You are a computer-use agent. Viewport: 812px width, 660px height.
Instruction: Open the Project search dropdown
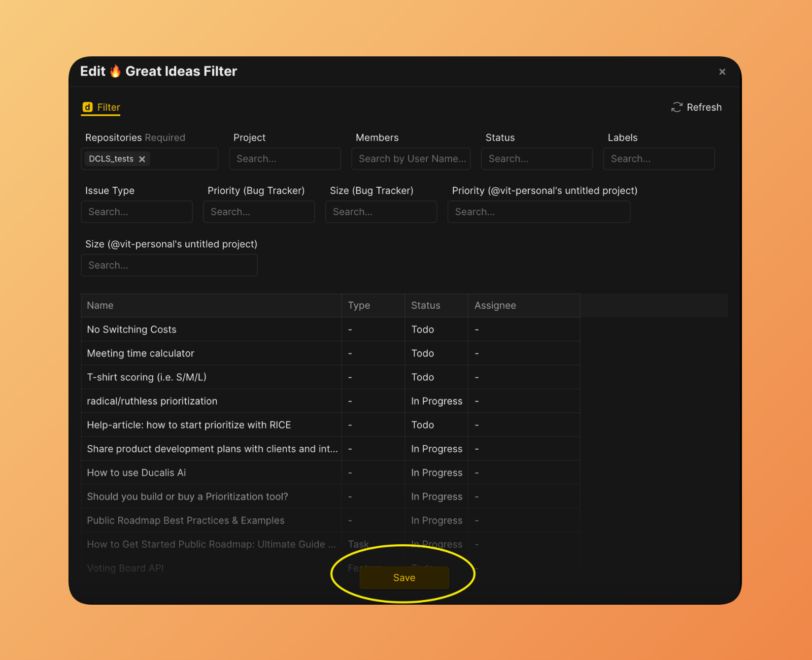click(285, 159)
